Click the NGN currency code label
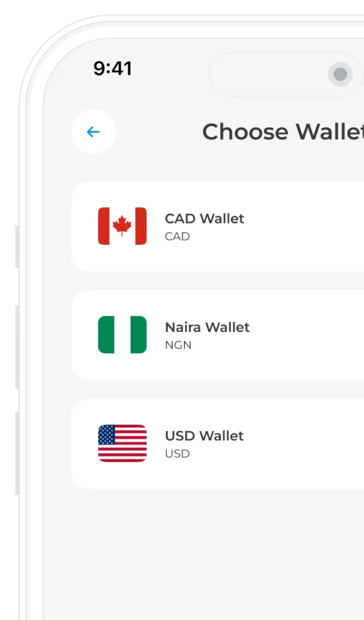364x620 pixels. [x=178, y=345]
